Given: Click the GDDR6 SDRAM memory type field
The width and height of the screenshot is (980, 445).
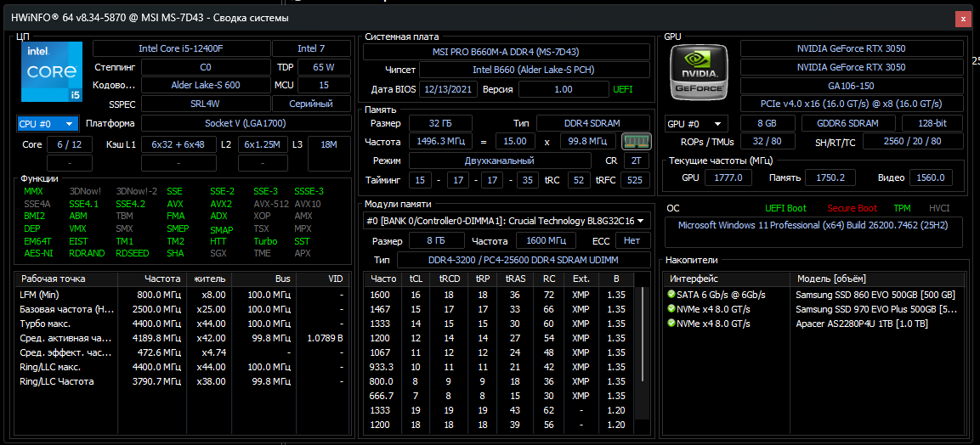Looking at the screenshot, I should [x=848, y=124].
